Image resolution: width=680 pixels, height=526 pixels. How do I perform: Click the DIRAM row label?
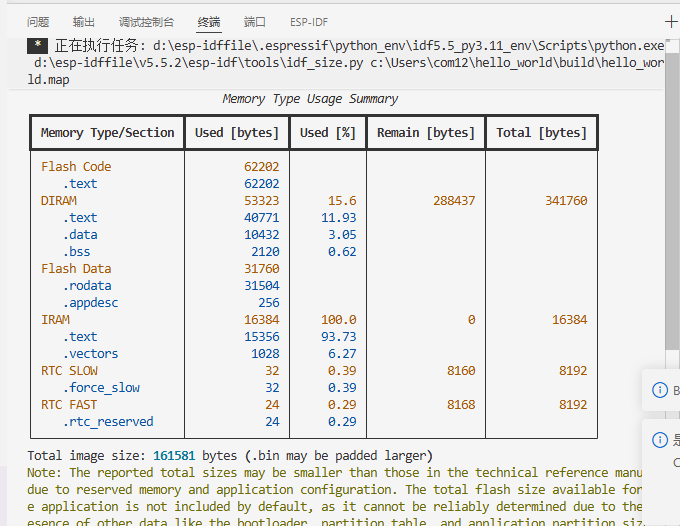(58, 201)
